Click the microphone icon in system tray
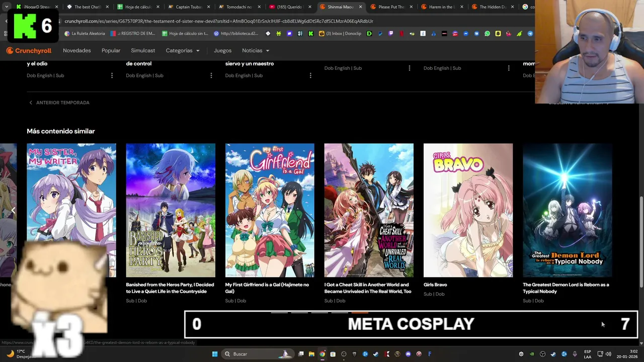 pos(575,354)
